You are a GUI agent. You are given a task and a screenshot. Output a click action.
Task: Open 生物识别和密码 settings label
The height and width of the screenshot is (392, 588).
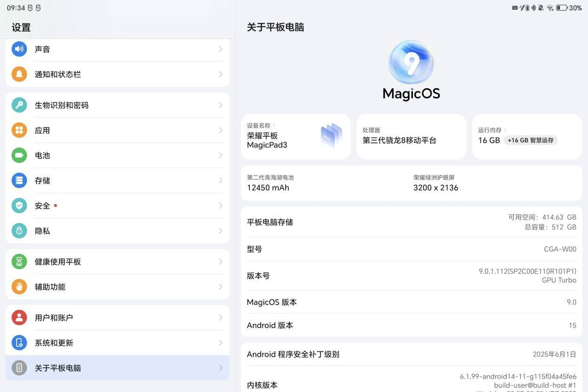click(x=61, y=105)
